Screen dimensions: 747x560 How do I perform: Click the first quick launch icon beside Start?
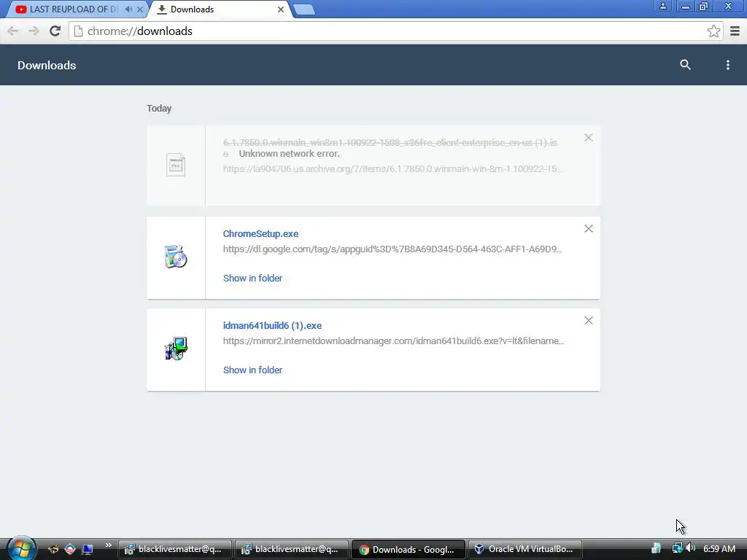click(x=53, y=549)
